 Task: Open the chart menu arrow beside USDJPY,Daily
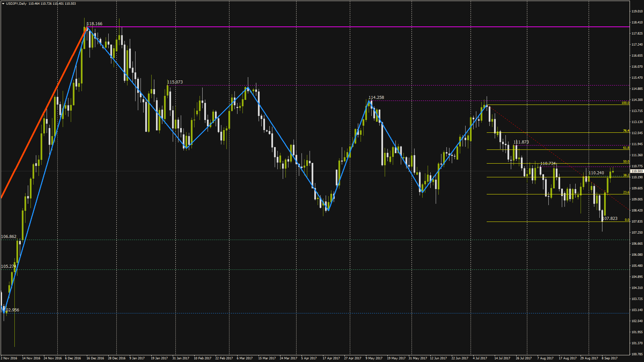click(x=3, y=4)
